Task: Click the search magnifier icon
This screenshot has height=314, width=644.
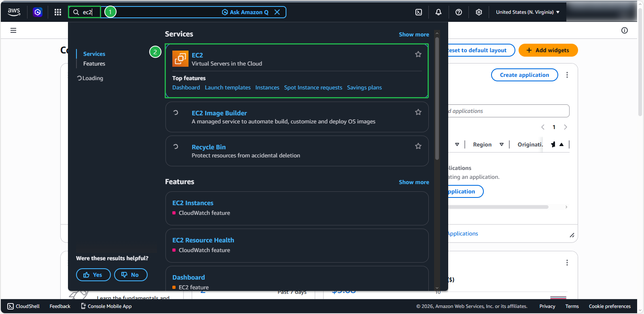Action: click(76, 12)
